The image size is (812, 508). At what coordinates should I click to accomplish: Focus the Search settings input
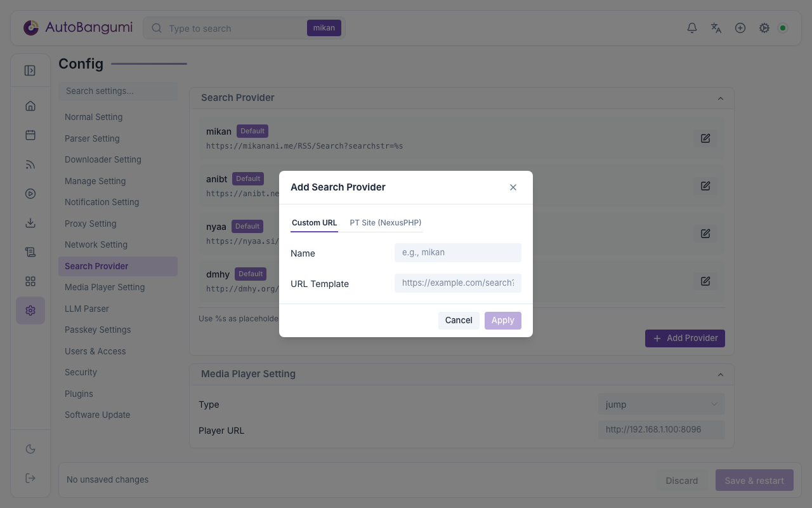(x=118, y=91)
